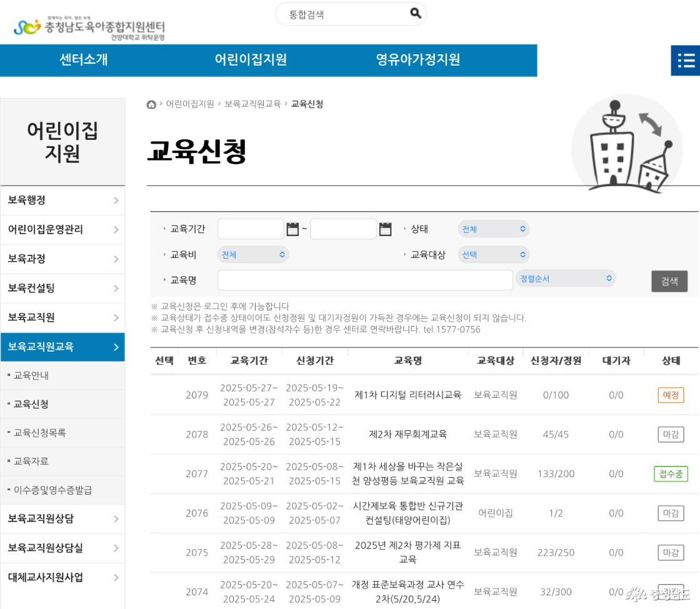Open 제1차 세상을 바꾸는 작은실천 course
This screenshot has width=700, height=609.
pos(407,473)
